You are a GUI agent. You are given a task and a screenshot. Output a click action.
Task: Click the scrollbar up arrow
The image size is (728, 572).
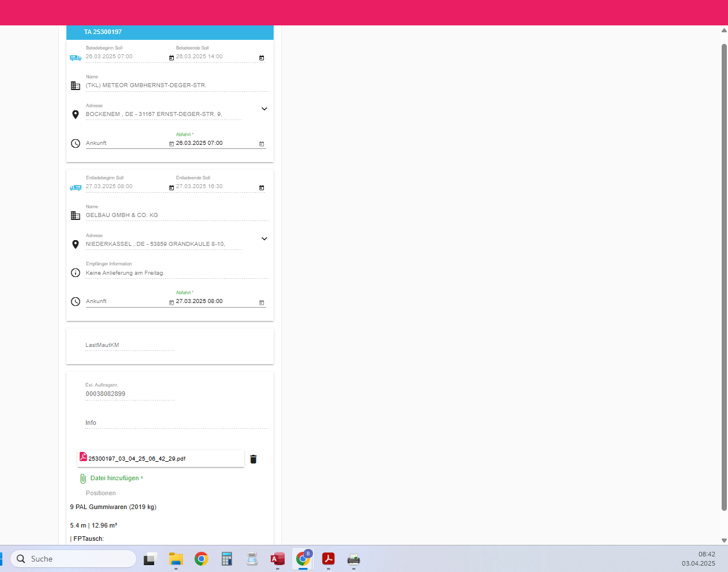[x=724, y=31]
